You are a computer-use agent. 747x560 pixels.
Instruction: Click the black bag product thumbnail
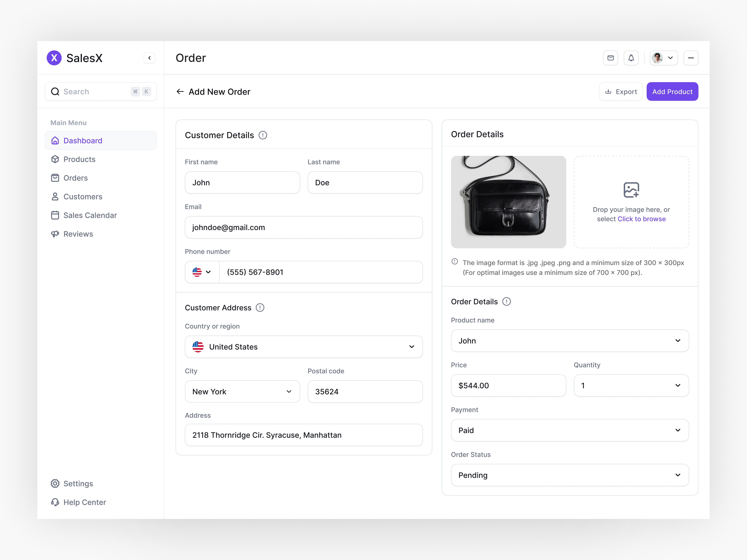(508, 202)
